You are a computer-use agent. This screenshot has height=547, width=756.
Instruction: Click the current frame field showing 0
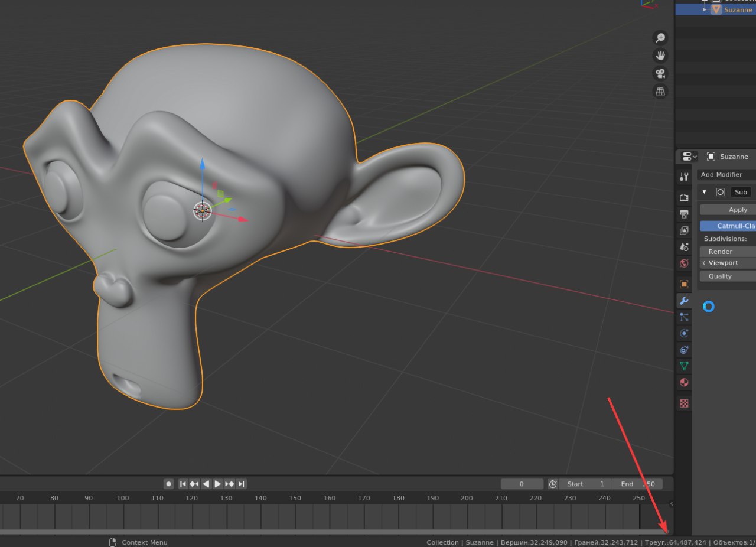(522, 484)
